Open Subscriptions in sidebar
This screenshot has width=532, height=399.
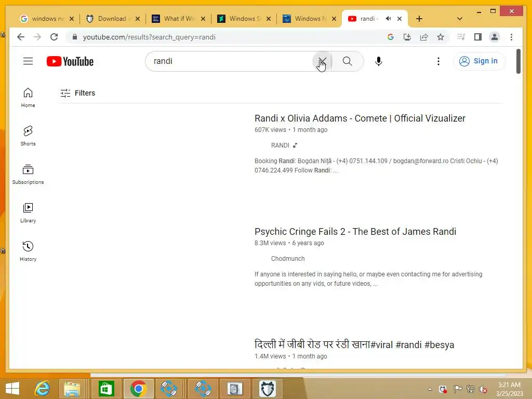click(28, 175)
